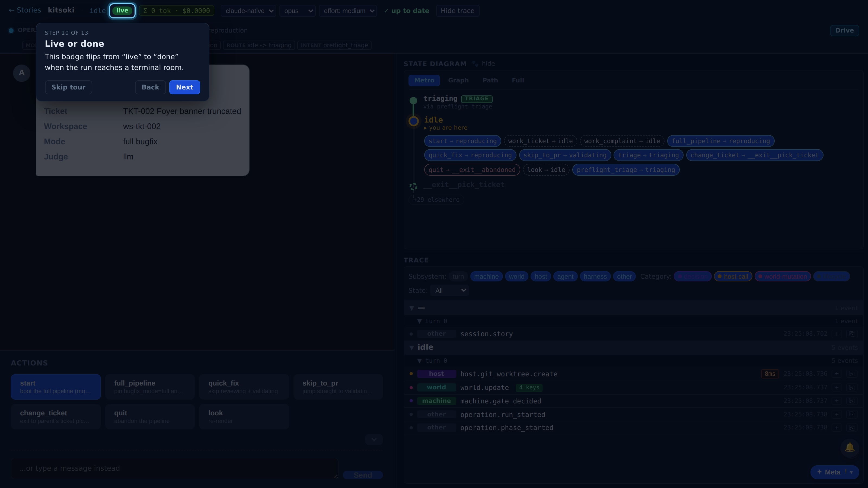Expand the Meta menu button
This screenshot has height=488, width=868.
(834, 472)
